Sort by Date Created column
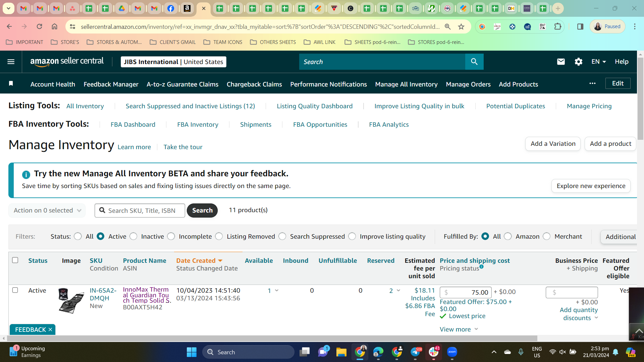 click(199, 260)
